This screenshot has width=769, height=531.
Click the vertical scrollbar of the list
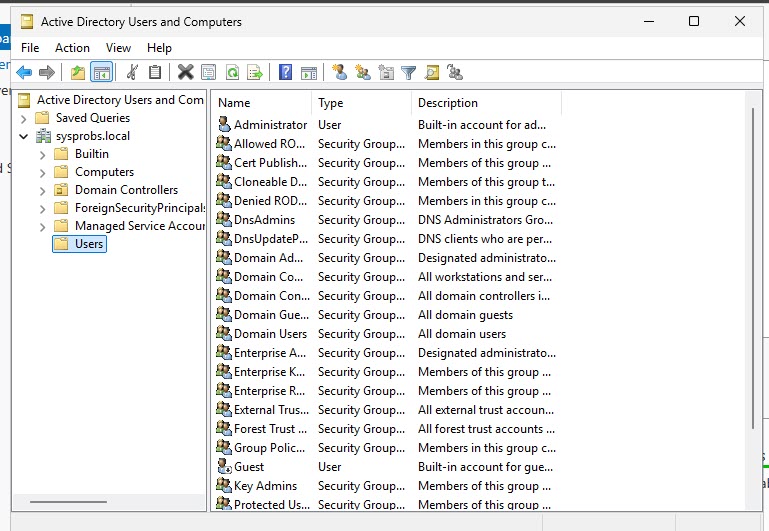pos(753,269)
